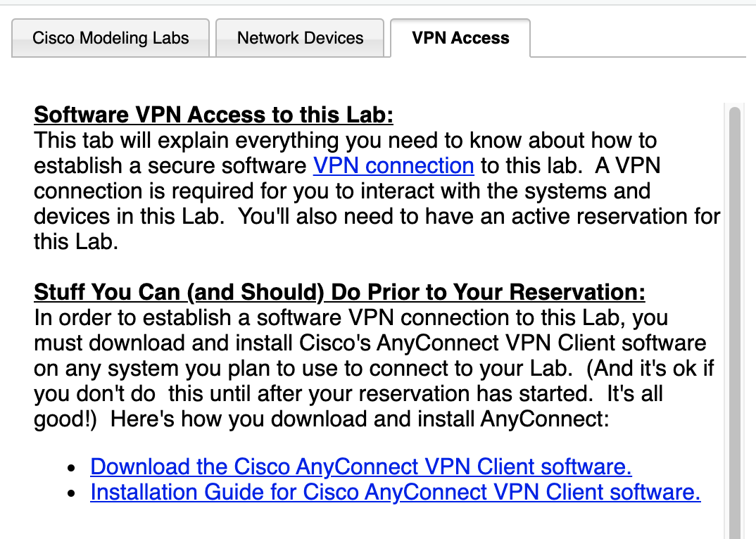Image resolution: width=756 pixels, height=539 pixels.
Task: Select the VPN Access tab
Action: coord(460,38)
